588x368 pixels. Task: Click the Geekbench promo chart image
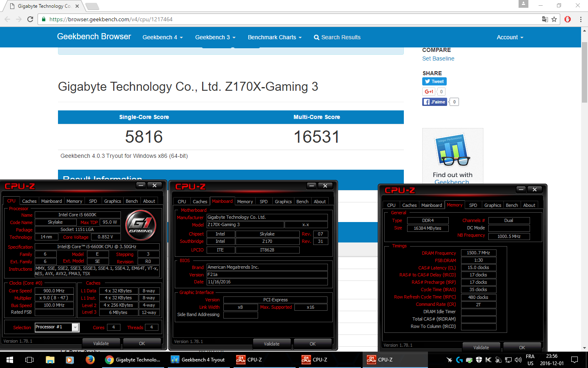tap(453, 150)
